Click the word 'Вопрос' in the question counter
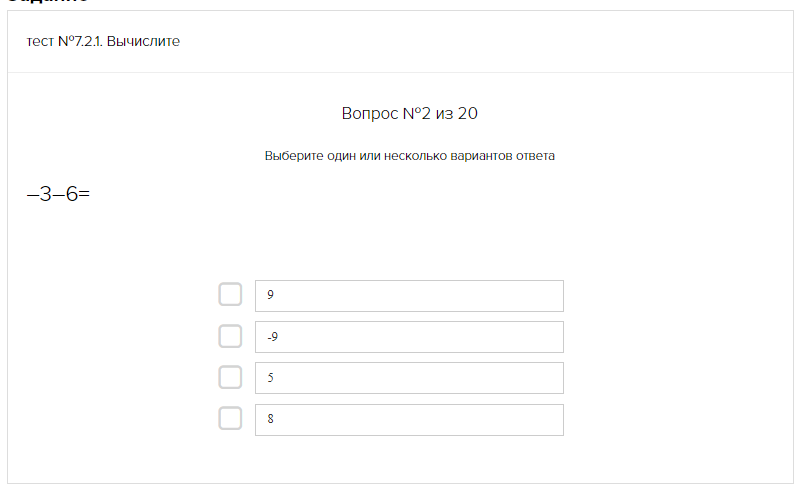 coord(369,114)
